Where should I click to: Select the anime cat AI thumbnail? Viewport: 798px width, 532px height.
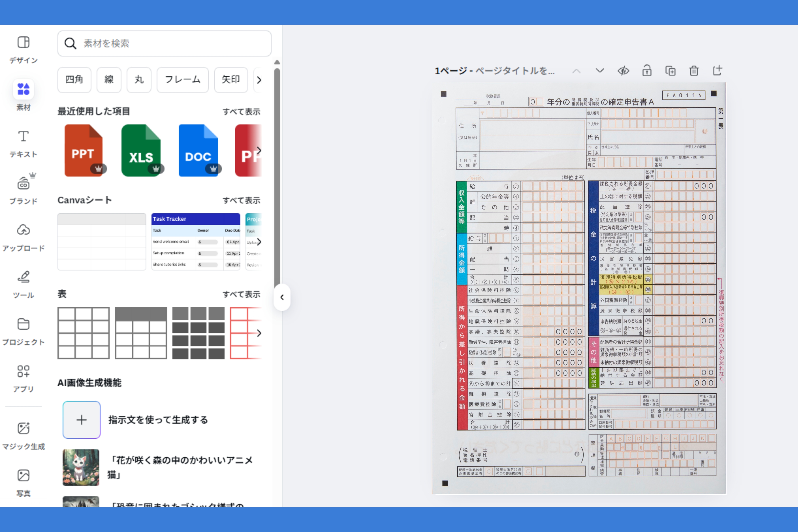click(x=81, y=467)
